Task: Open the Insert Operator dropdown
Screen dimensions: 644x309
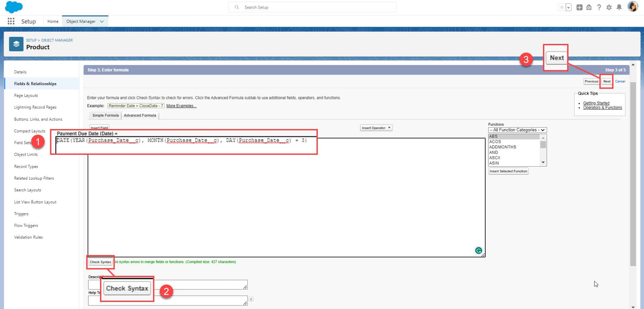Action: pyautogui.click(x=376, y=127)
